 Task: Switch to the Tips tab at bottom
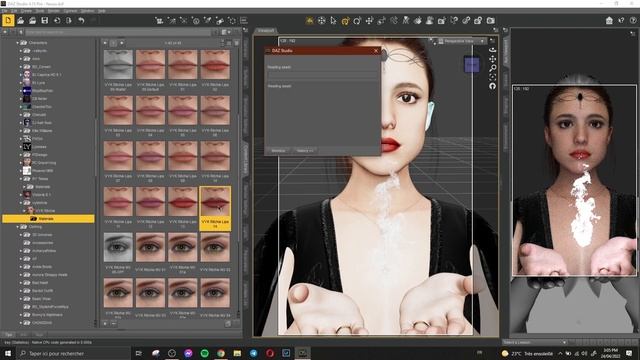pyautogui.click(x=9, y=335)
